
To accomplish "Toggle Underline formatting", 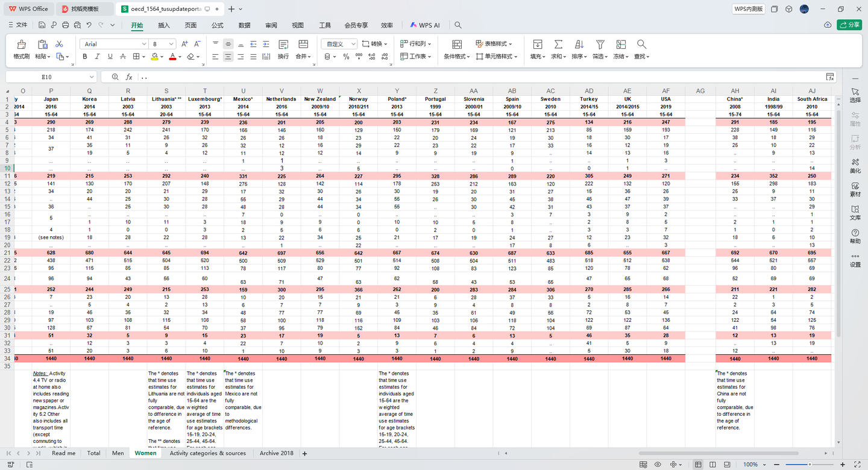I will [x=110, y=57].
